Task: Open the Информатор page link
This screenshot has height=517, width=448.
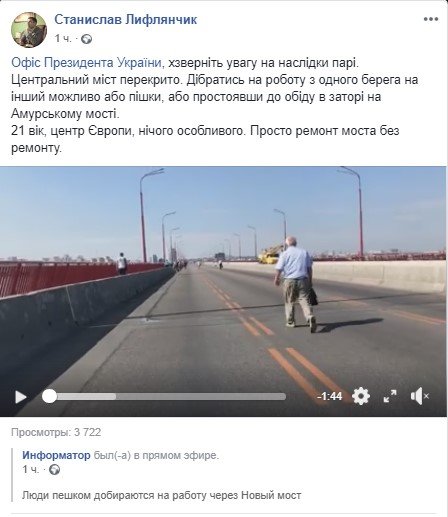Action: pyautogui.click(x=56, y=455)
